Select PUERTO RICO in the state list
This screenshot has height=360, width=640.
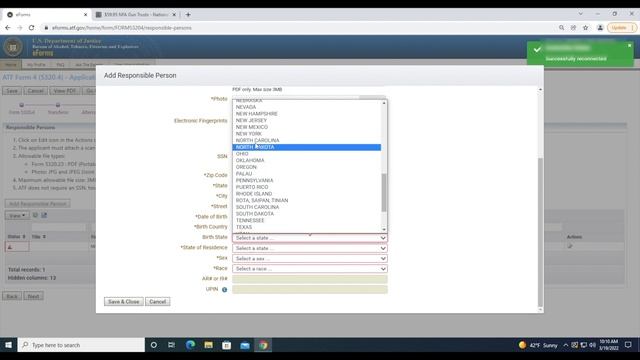click(307, 187)
